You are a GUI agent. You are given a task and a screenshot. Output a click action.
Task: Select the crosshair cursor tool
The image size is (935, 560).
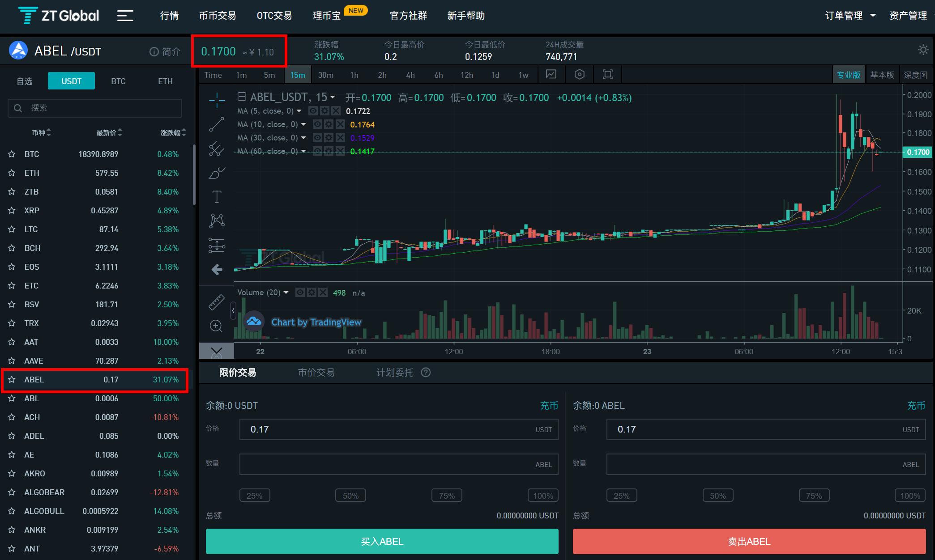click(217, 100)
